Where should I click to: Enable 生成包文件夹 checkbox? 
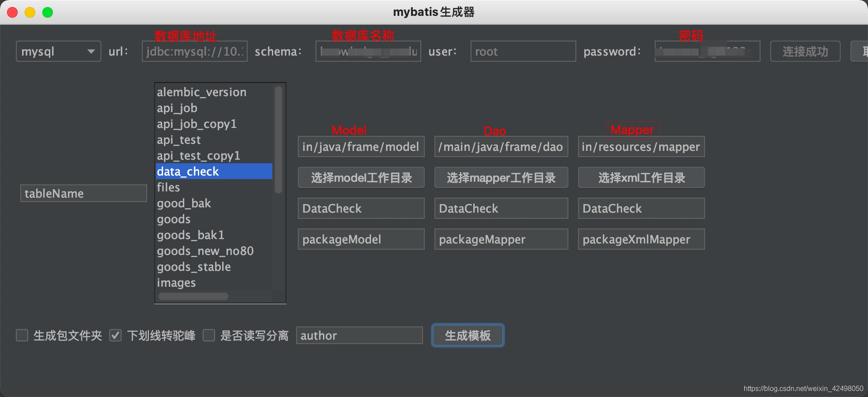(x=22, y=335)
